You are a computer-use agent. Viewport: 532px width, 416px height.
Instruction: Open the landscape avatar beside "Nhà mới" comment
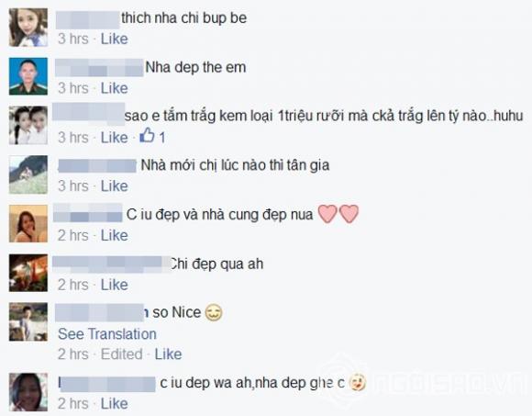coord(28,174)
